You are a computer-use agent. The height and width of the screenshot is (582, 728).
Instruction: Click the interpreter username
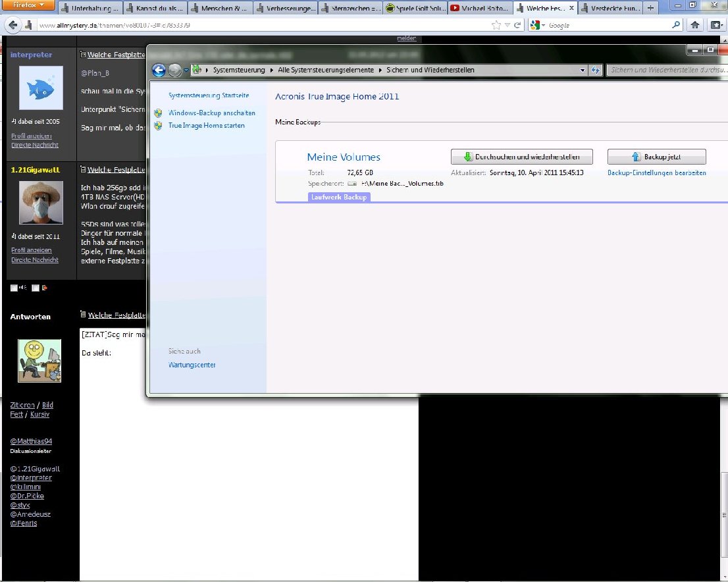[31, 55]
